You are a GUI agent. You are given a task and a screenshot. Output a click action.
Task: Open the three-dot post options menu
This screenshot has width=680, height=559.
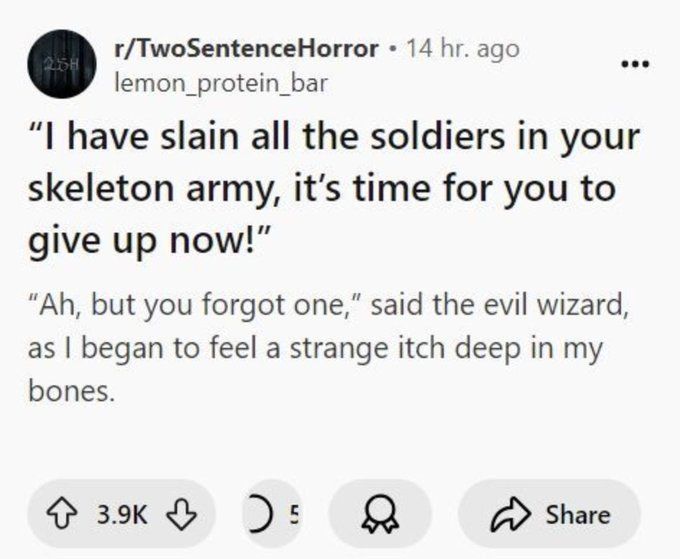635,63
